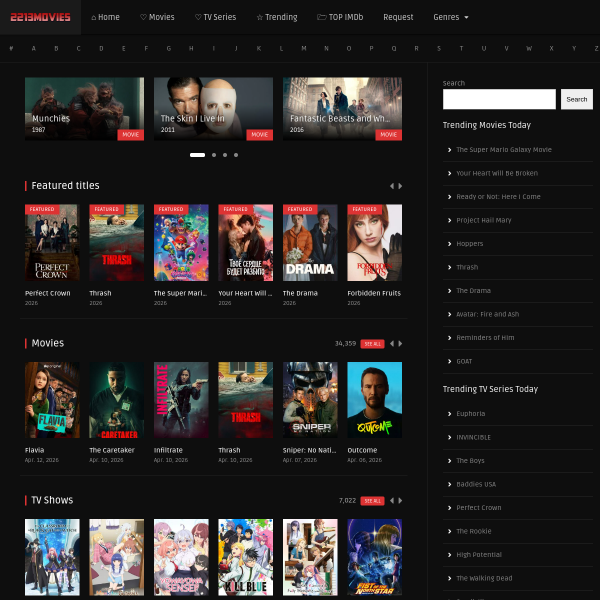Viewport: 600px width, 600px height.
Task: Open the Outcome movie poster
Action: pos(375,400)
